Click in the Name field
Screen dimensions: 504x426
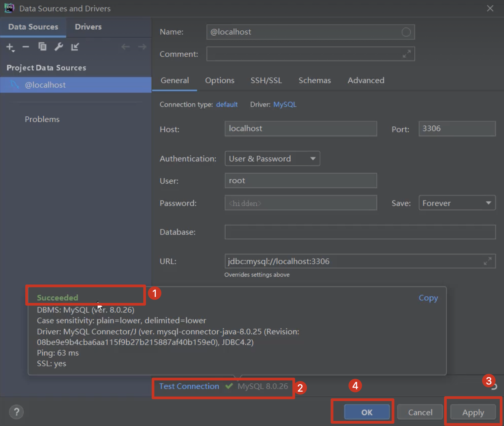pos(310,32)
